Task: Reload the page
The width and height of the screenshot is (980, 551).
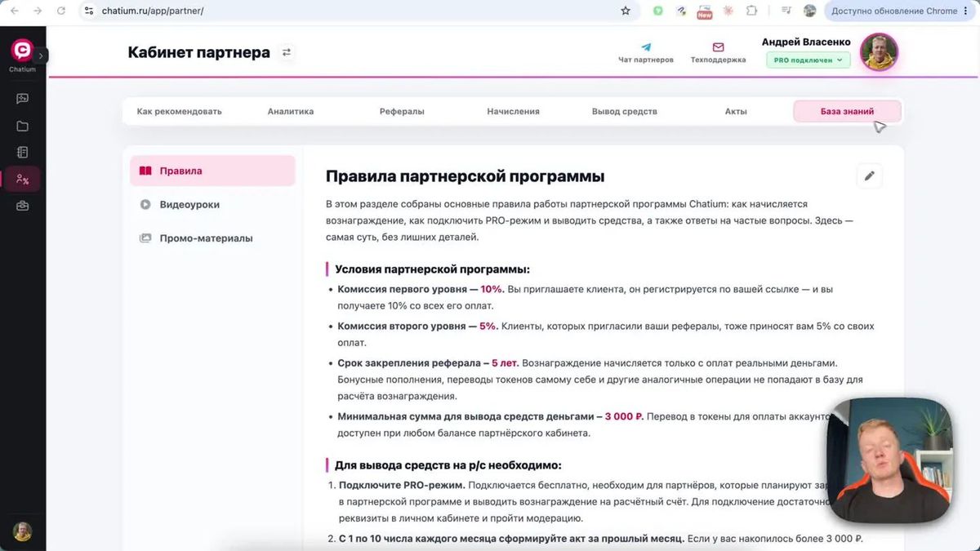Action: point(61,11)
